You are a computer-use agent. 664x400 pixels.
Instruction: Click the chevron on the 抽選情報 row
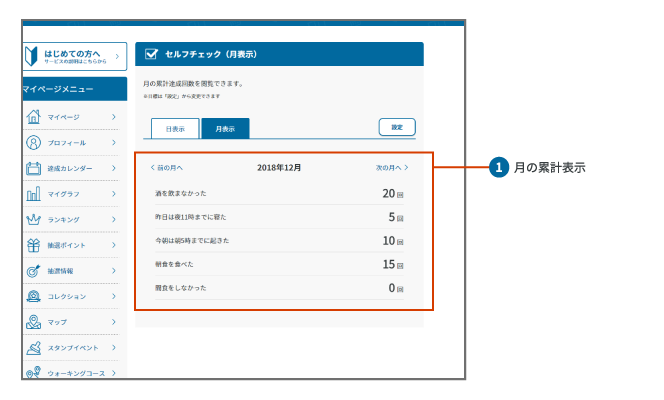(x=113, y=271)
